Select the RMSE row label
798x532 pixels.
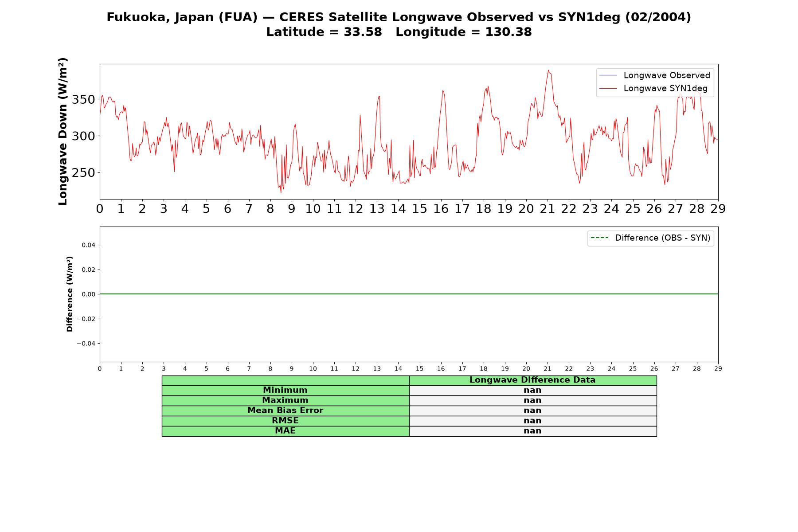pos(286,421)
